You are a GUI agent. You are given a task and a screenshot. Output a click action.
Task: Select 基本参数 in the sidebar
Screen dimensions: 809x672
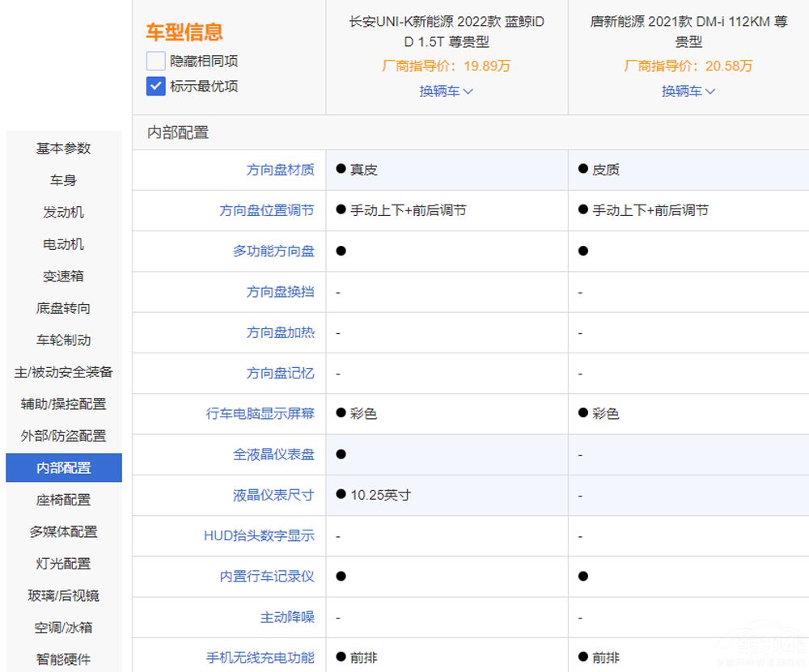click(x=62, y=149)
